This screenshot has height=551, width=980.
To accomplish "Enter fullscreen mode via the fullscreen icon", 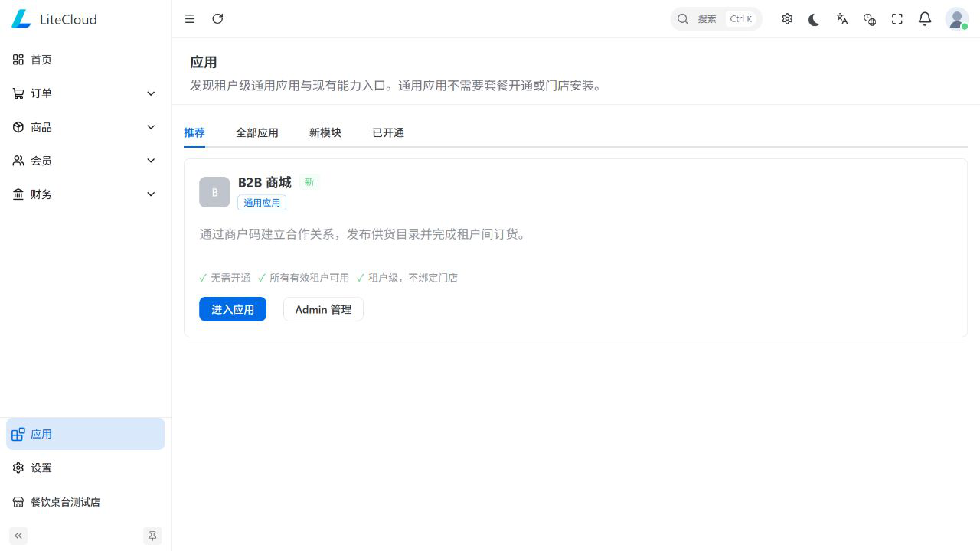I will pos(897,19).
